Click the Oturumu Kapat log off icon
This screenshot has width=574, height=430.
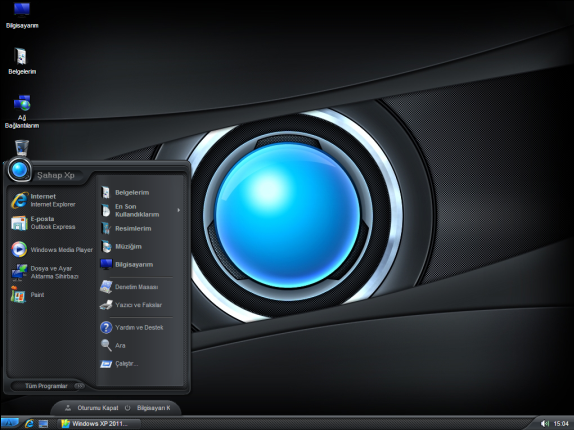pyautogui.click(x=68, y=408)
